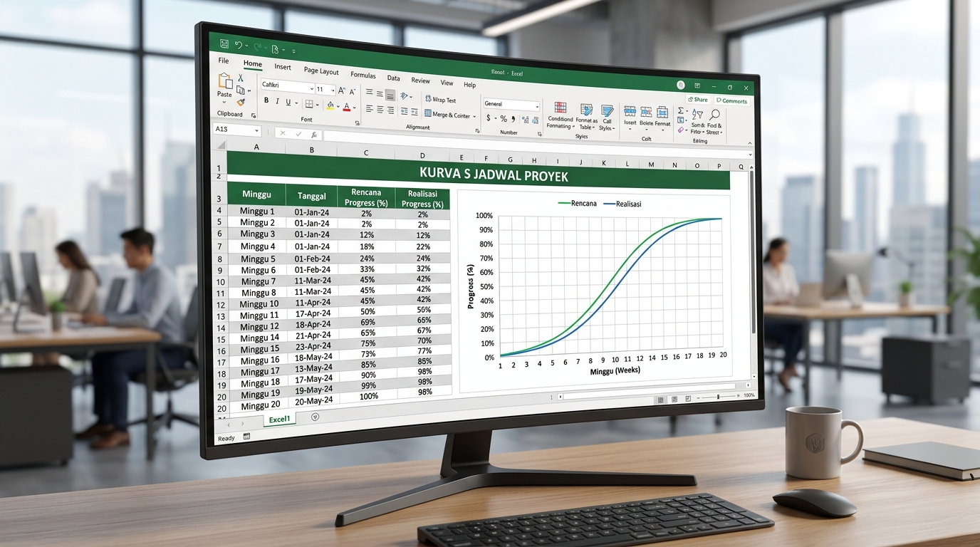Screen dimensions: 980x547
Task: Open the Comments button
Action: coord(732,101)
